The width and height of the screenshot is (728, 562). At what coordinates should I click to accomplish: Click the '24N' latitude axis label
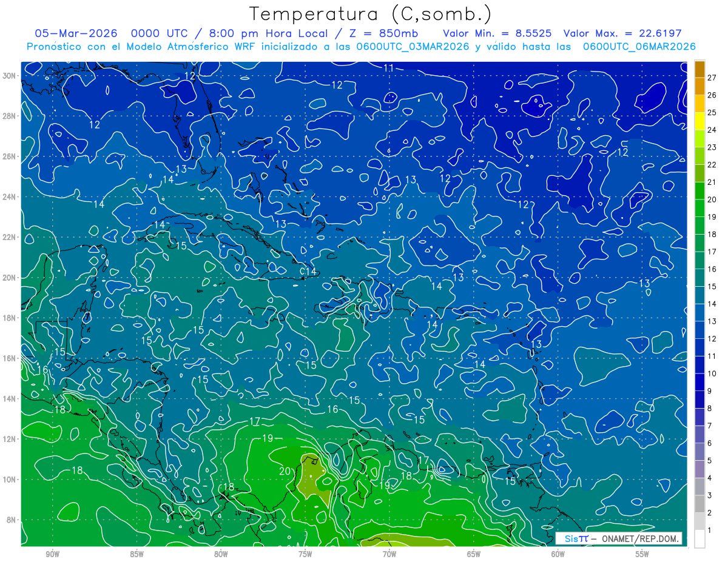coord(10,197)
